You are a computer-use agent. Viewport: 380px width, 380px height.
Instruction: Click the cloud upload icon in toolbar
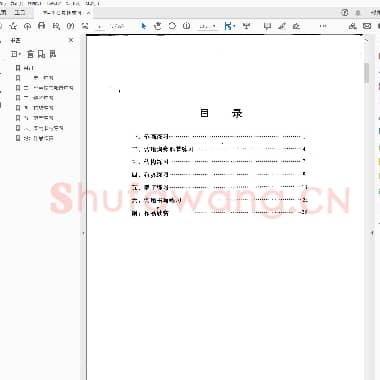[27, 26]
